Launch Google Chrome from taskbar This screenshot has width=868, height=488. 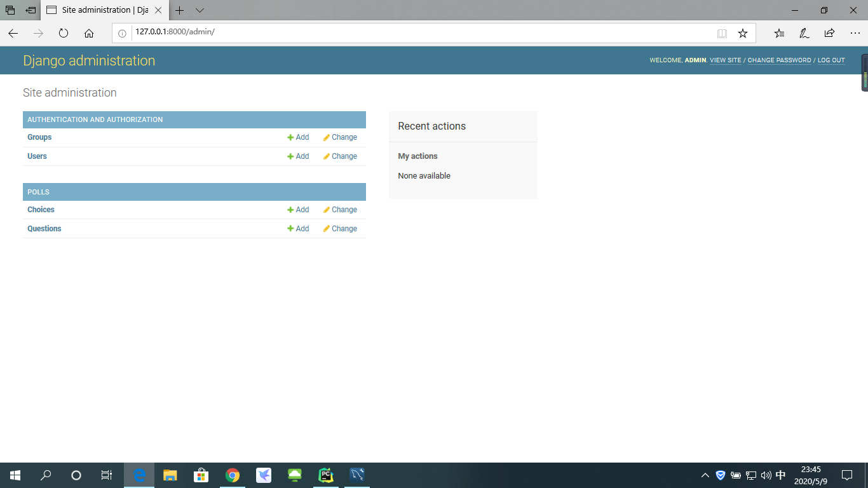pyautogui.click(x=233, y=475)
